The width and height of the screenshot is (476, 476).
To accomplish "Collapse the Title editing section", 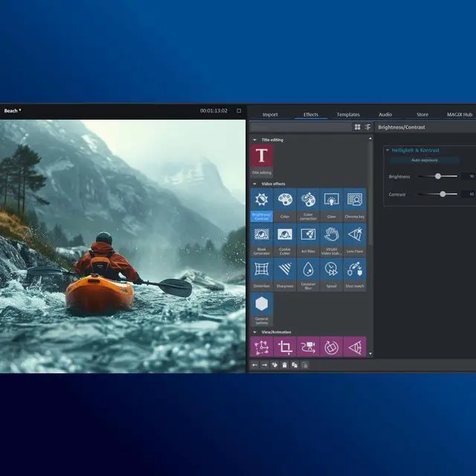I will (254, 140).
